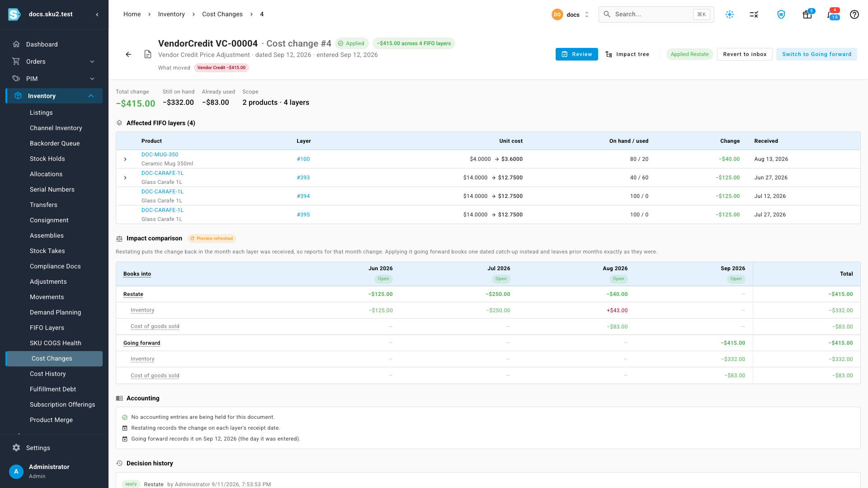
Task: Click Revert to inbox
Action: (x=745, y=54)
